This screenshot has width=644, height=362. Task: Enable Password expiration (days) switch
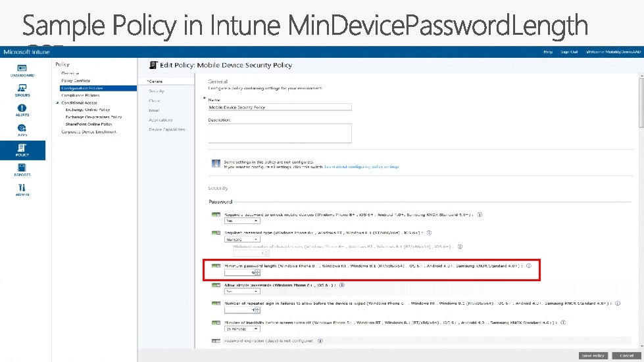[x=216, y=341]
